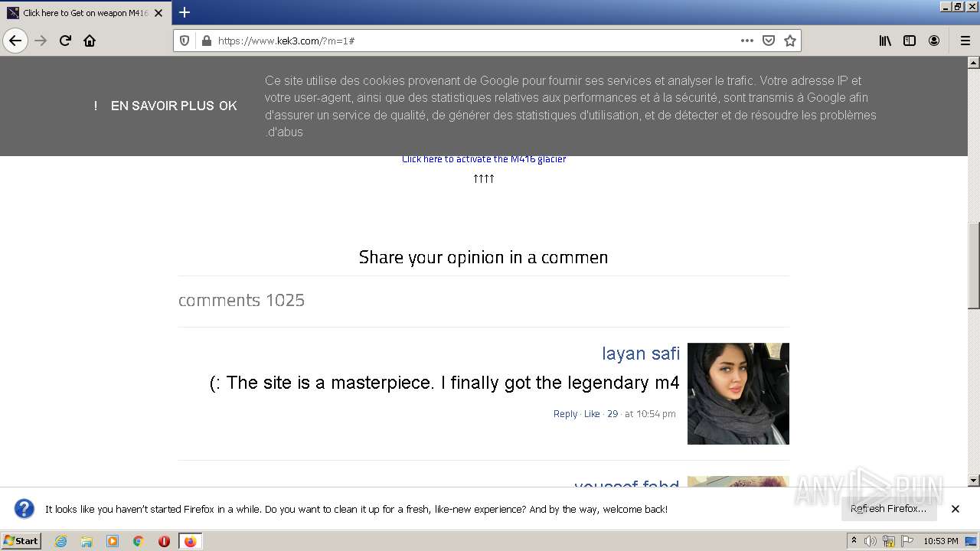
Task: Open Windows Explorer folder from taskbar
Action: [x=87, y=541]
